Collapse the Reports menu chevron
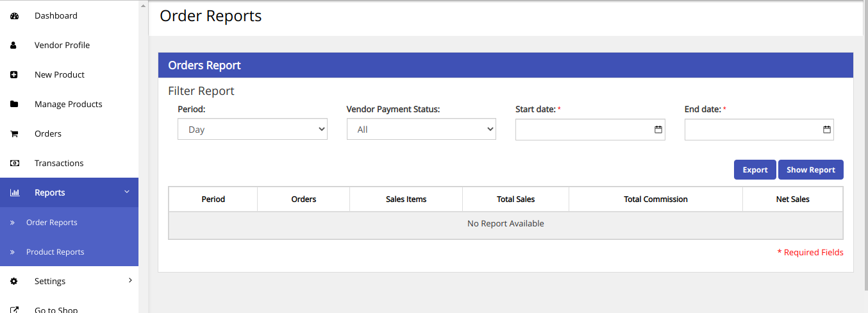Image resolution: width=868 pixels, height=313 pixels. [x=127, y=192]
